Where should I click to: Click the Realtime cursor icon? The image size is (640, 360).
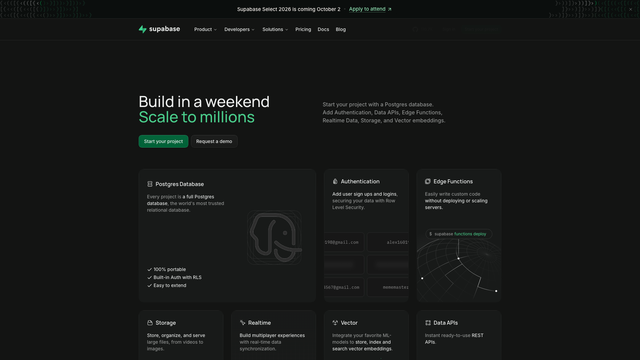pos(242,322)
